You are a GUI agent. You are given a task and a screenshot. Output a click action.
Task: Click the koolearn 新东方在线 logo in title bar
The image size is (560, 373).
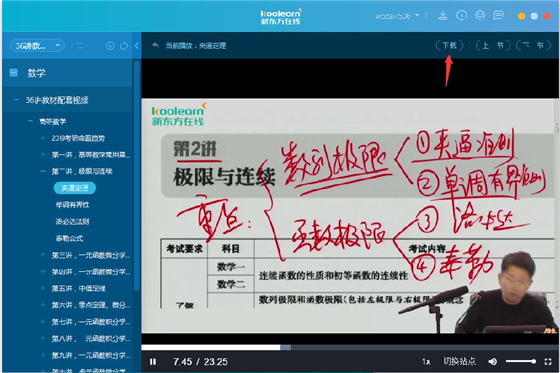coord(281,16)
